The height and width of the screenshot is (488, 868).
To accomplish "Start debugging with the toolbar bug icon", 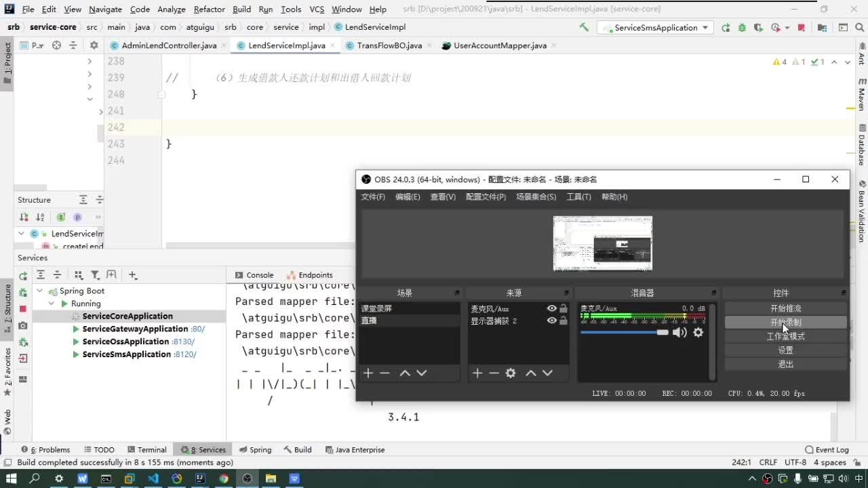I will (742, 28).
